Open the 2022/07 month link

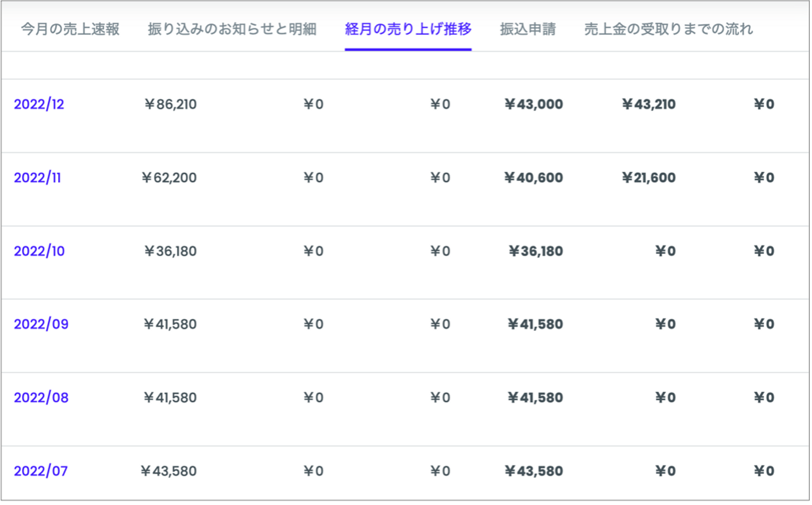41,471
